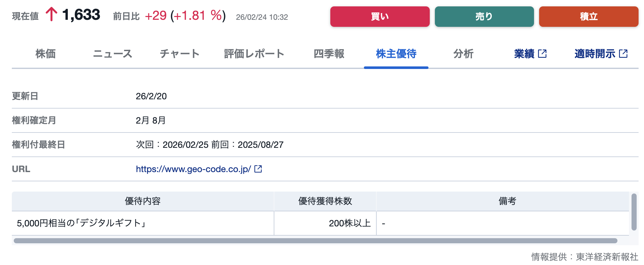This screenshot has width=644, height=265.
Task: Click the external link icon beside 業績
Action: tap(542, 54)
